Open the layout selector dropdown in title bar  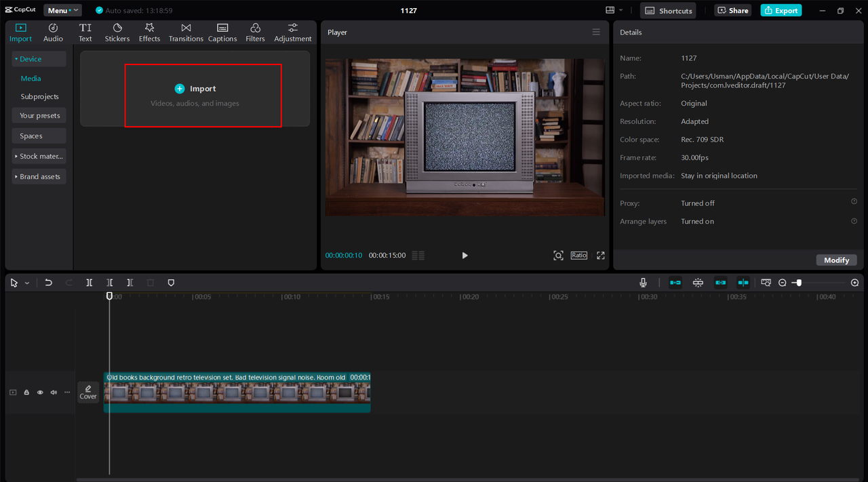(x=614, y=10)
